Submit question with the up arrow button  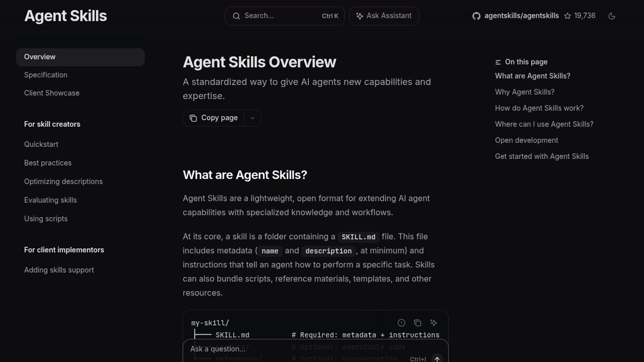tap(437, 358)
